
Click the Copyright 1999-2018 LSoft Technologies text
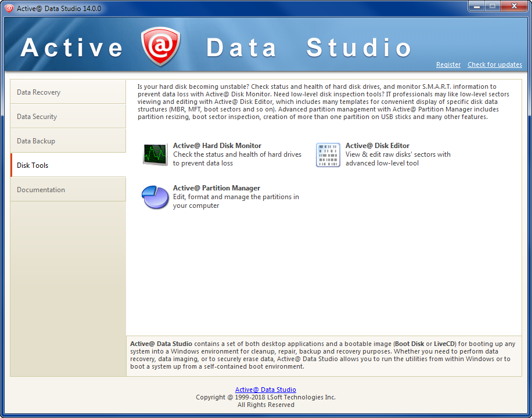pos(265,397)
